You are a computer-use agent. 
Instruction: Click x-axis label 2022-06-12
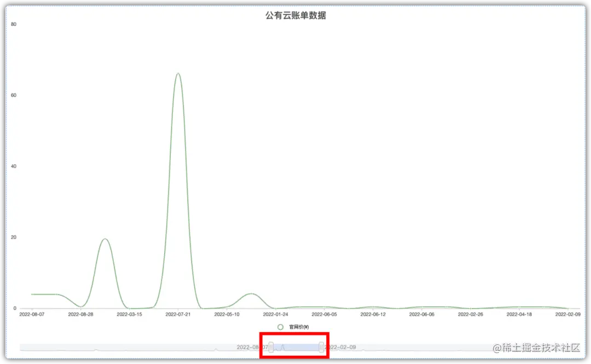tap(373, 314)
